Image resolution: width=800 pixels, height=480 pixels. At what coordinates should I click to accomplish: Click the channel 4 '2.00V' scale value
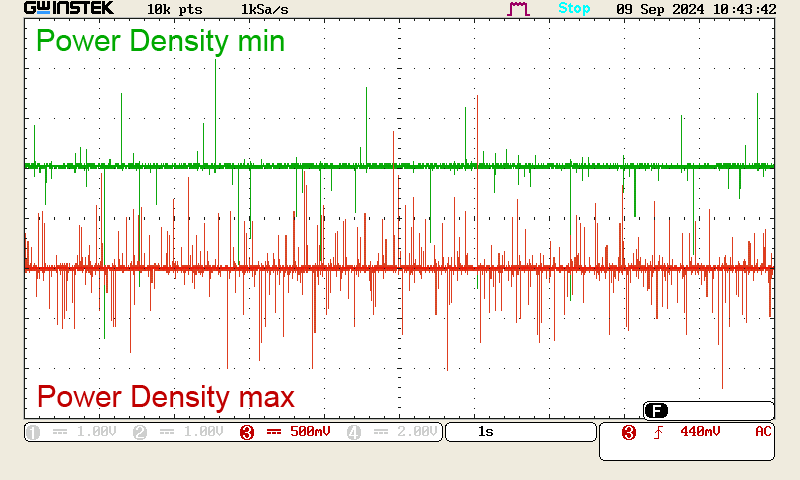pos(417,432)
